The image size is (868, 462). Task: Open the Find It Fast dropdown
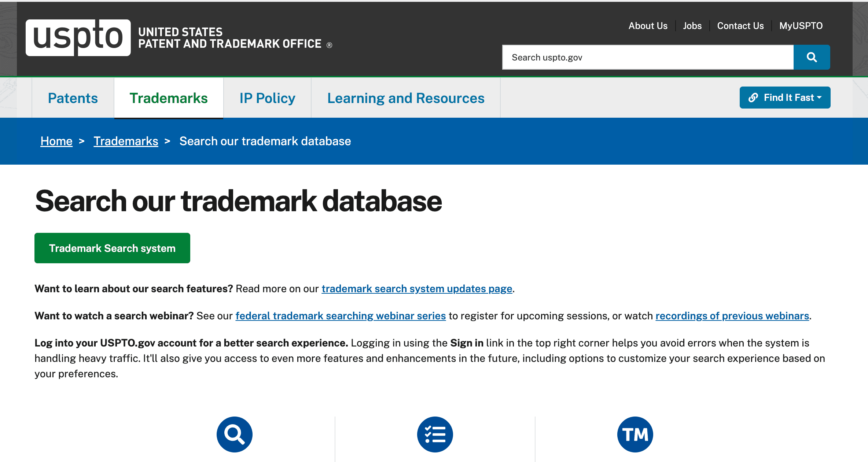(785, 98)
